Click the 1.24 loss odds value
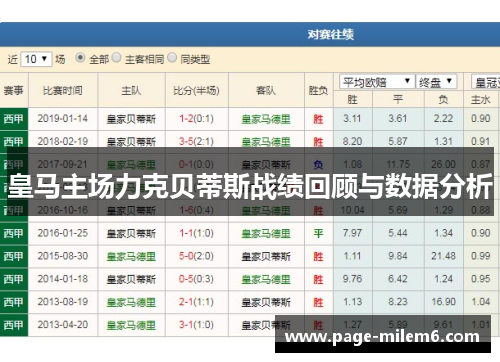Viewport: 500px width, 362px height. (443, 279)
